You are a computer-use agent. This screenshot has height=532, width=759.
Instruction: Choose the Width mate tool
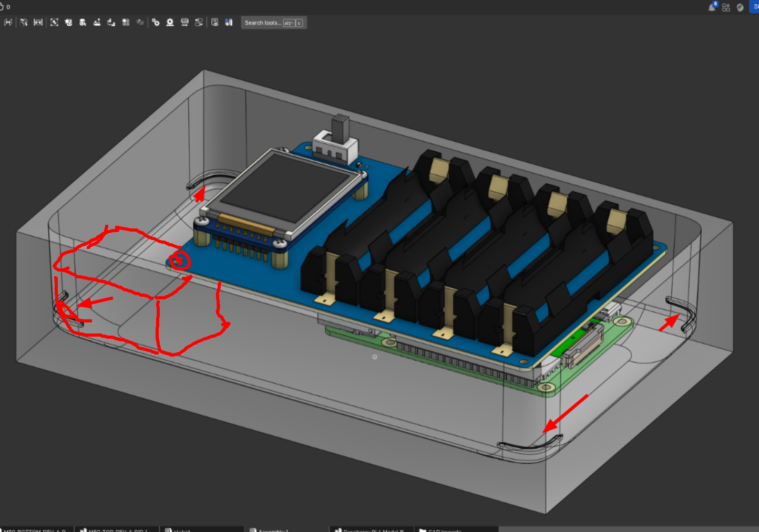38,23
